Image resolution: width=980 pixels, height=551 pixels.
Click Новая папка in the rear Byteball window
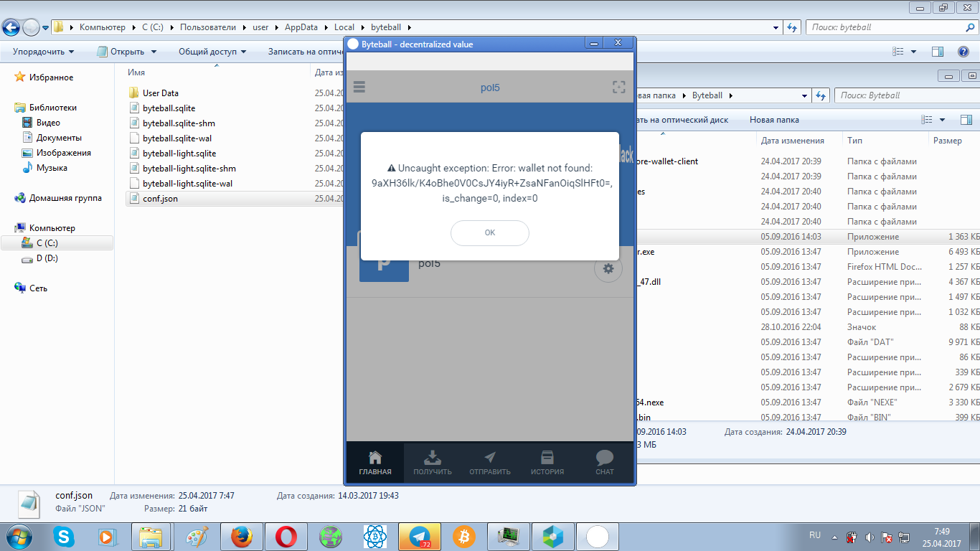(774, 120)
